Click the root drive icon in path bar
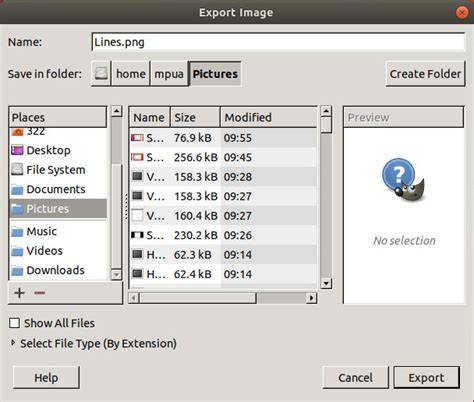The image size is (474, 402). click(101, 73)
